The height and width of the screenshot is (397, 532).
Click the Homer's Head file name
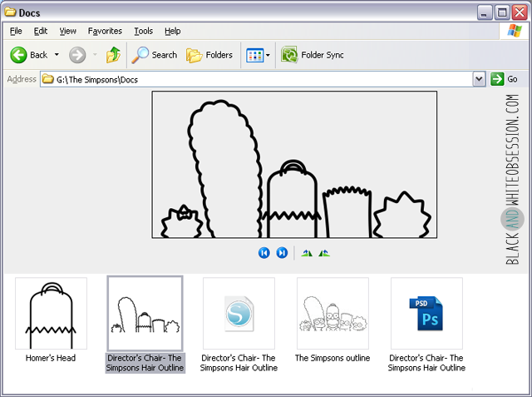point(51,358)
